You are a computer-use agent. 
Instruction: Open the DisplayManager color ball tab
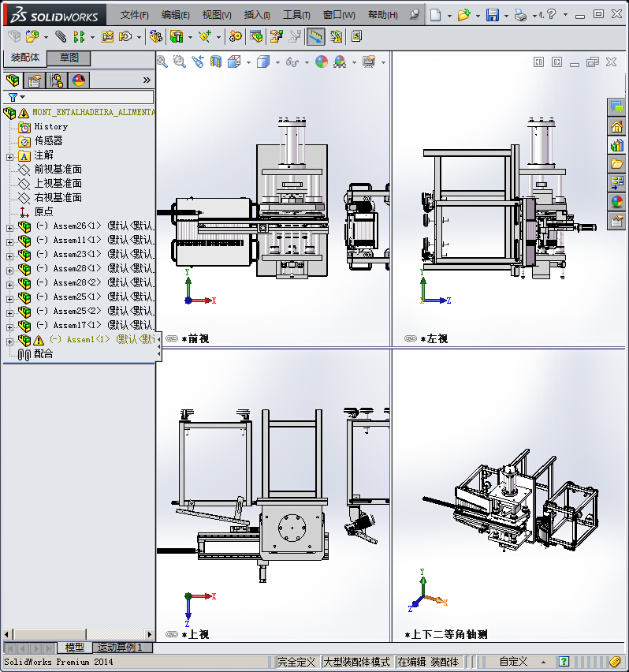pyautogui.click(x=78, y=80)
